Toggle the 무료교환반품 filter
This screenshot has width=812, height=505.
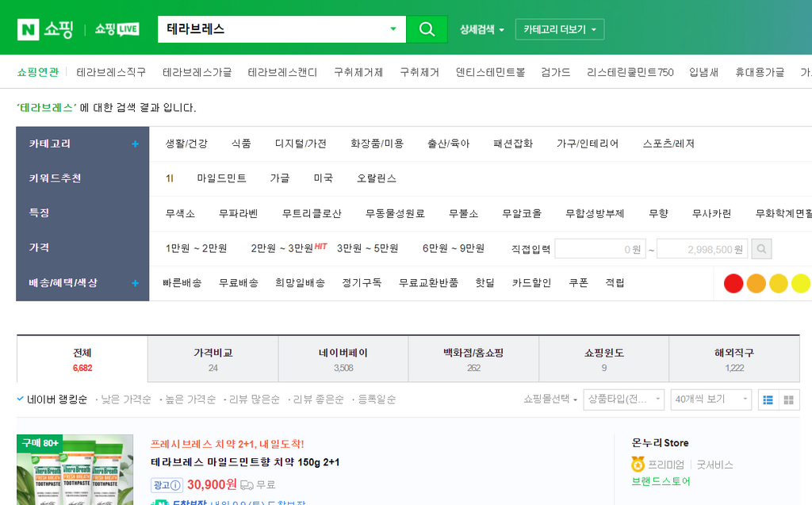(428, 283)
